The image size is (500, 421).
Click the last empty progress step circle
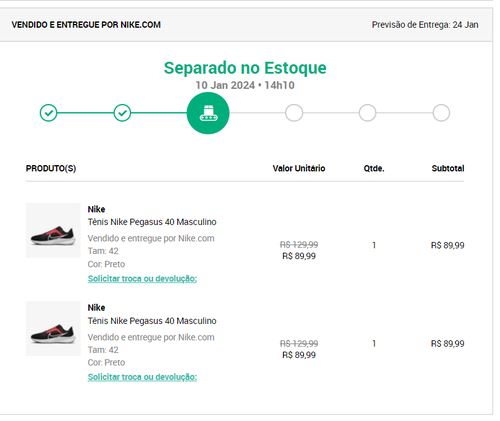click(x=441, y=113)
